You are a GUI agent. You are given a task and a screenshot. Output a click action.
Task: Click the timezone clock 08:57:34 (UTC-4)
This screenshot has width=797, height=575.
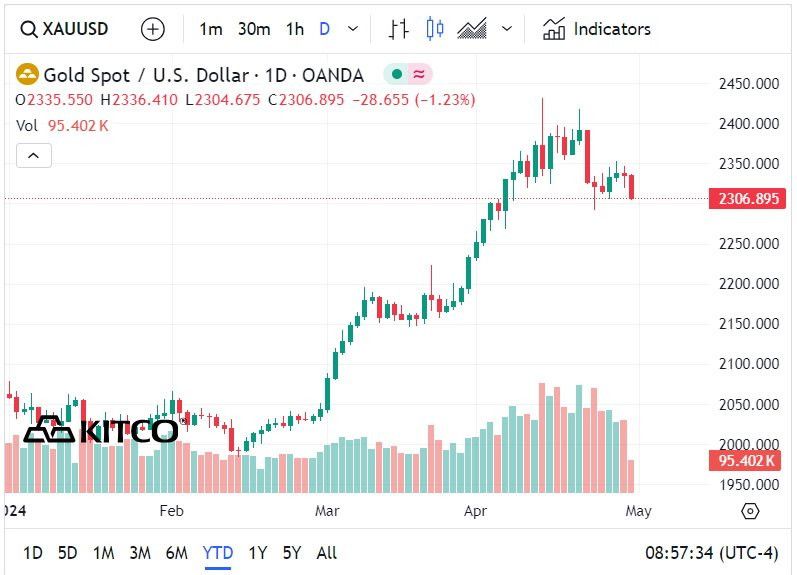712,553
